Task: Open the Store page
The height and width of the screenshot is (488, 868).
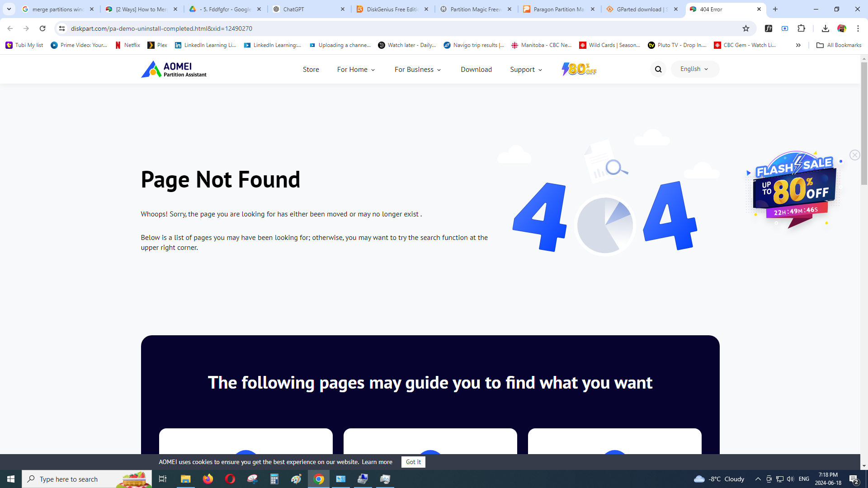Action: [x=311, y=70]
